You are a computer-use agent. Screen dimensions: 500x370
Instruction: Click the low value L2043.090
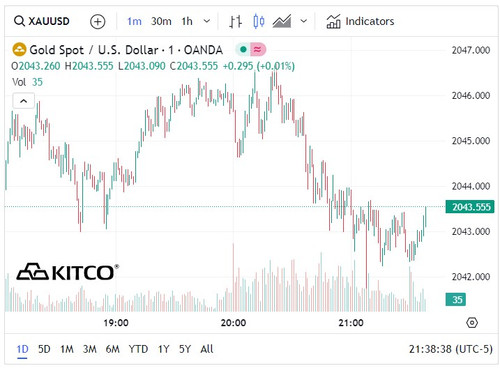tap(142, 66)
